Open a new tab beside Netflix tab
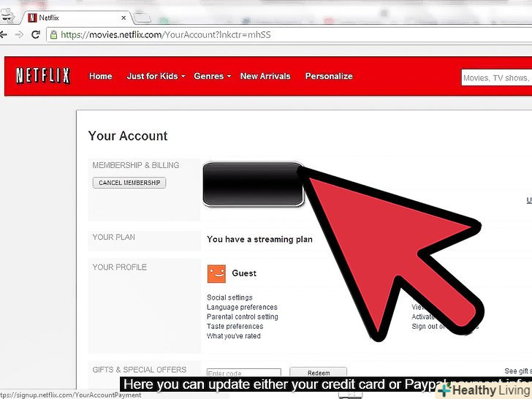Image resolution: width=532 pixels, height=399 pixels. 142,18
